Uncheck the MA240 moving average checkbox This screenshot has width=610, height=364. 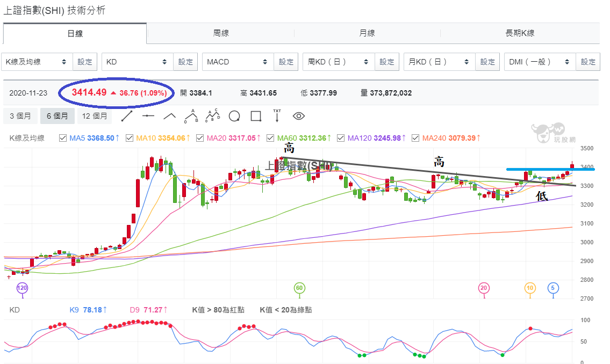[x=415, y=138]
